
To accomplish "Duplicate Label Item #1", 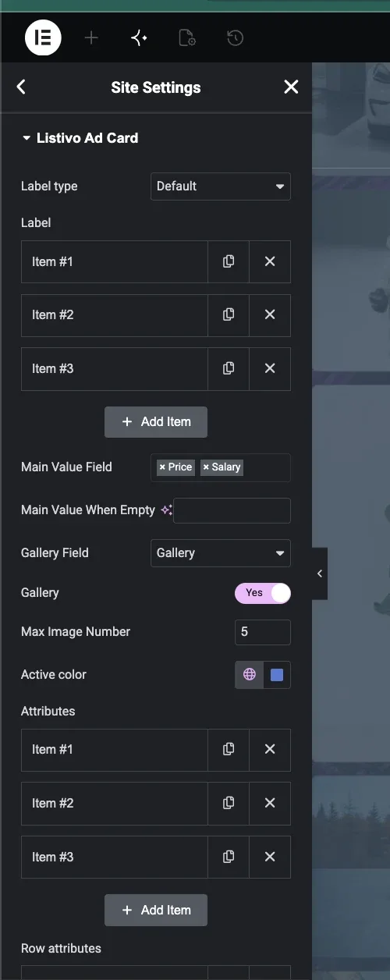I will (229, 261).
